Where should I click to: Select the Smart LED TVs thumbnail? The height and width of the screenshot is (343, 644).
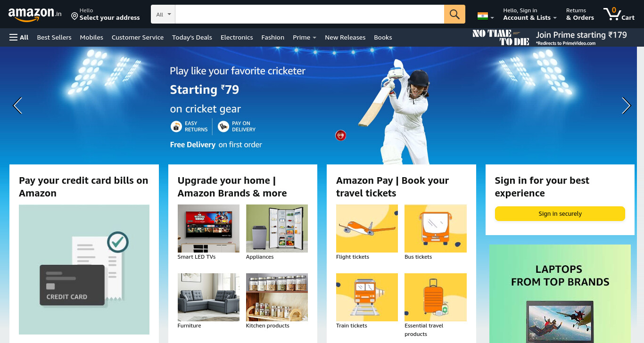pos(208,229)
